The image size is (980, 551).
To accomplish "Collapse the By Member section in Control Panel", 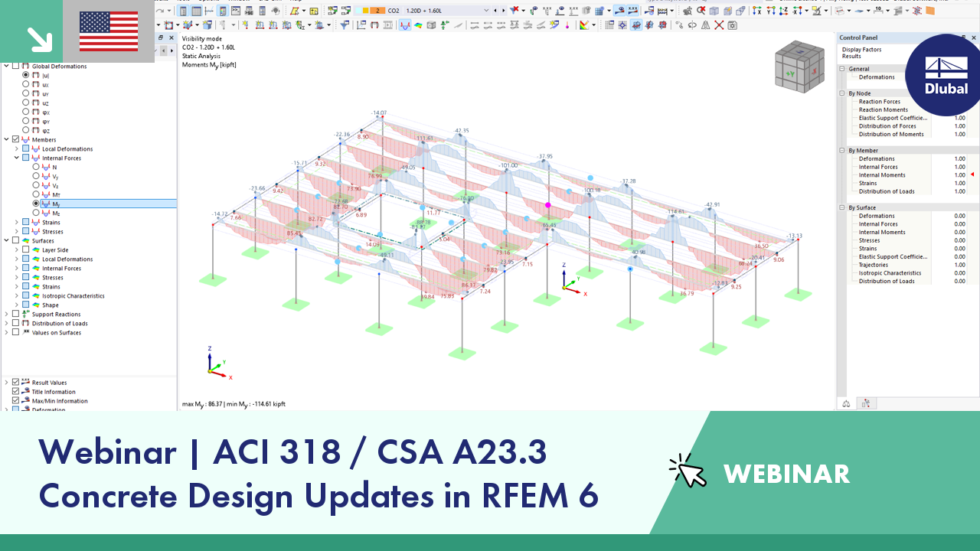I will [x=842, y=151].
